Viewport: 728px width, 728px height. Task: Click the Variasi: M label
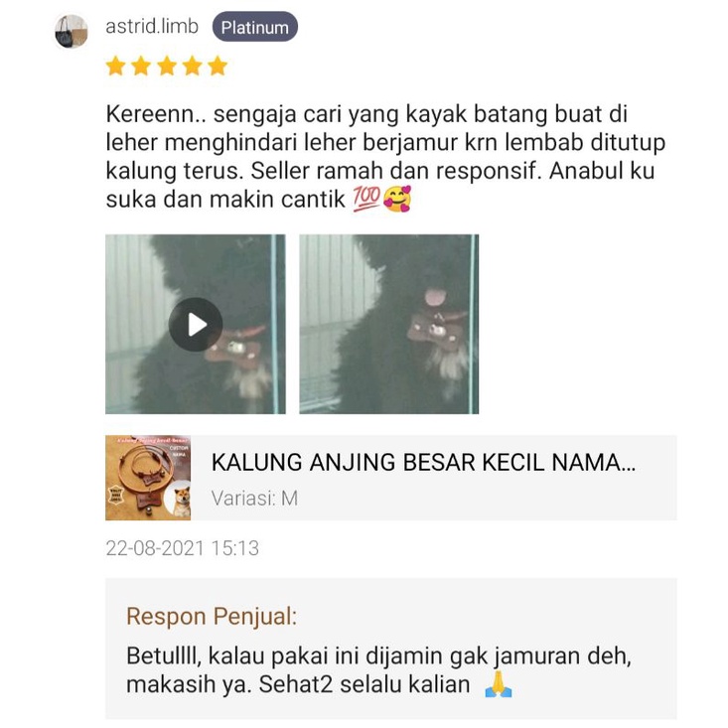click(254, 499)
